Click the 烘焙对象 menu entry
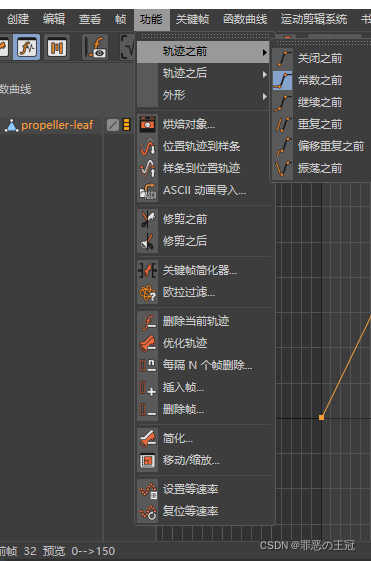 point(204,124)
